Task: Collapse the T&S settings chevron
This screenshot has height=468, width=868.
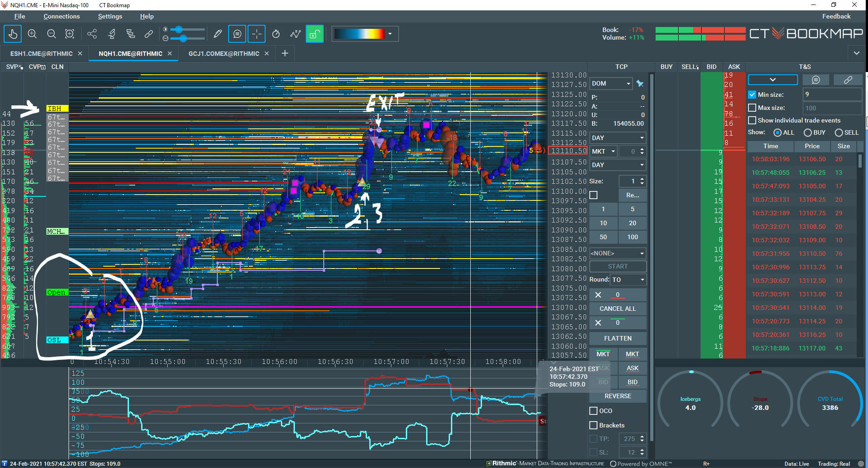Action: point(772,80)
